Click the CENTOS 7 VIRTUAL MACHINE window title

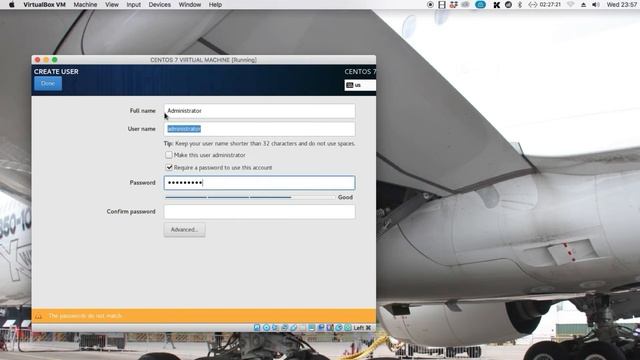pyautogui.click(x=203, y=60)
